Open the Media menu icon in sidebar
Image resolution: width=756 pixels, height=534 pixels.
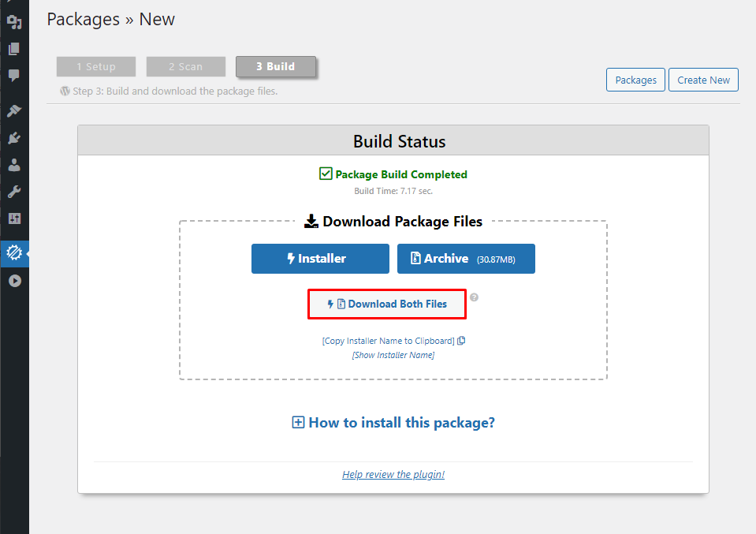pos(14,22)
